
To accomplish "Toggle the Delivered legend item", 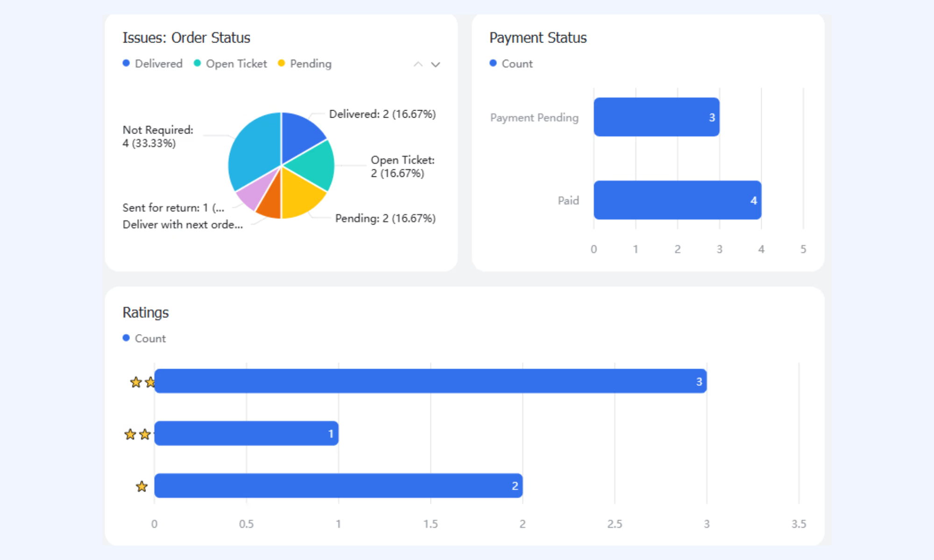I will pyautogui.click(x=153, y=63).
